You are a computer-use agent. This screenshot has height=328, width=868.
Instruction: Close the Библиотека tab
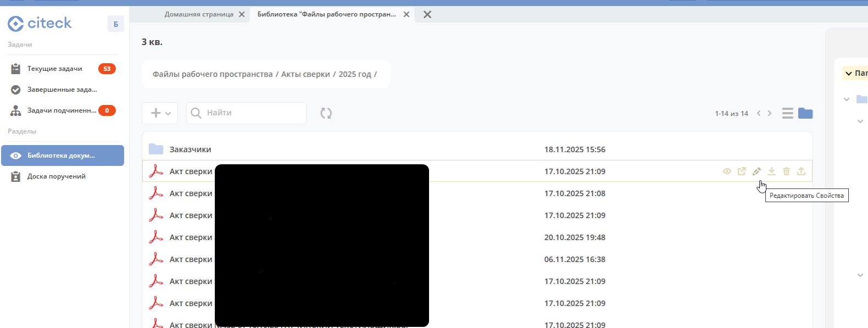coord(407,14)
